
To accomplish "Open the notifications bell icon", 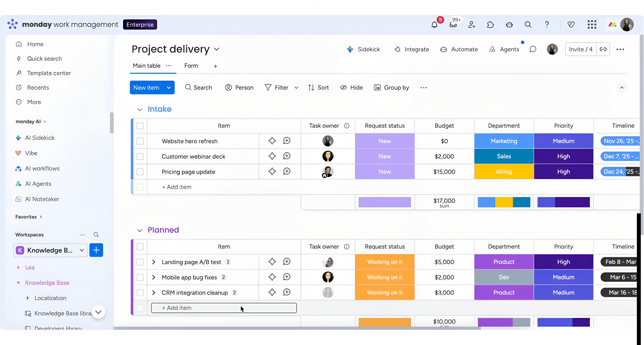I will (x=434, y=25).
